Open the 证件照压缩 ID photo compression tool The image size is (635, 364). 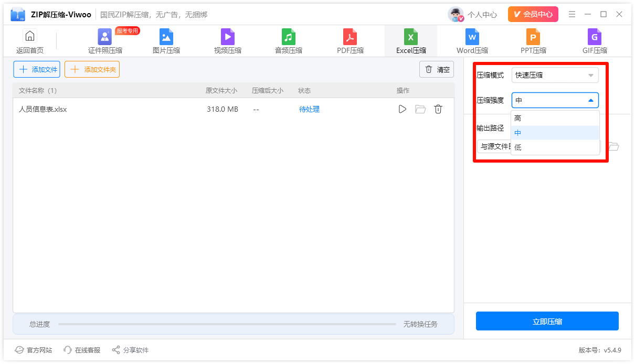click(x=105, y=41)
